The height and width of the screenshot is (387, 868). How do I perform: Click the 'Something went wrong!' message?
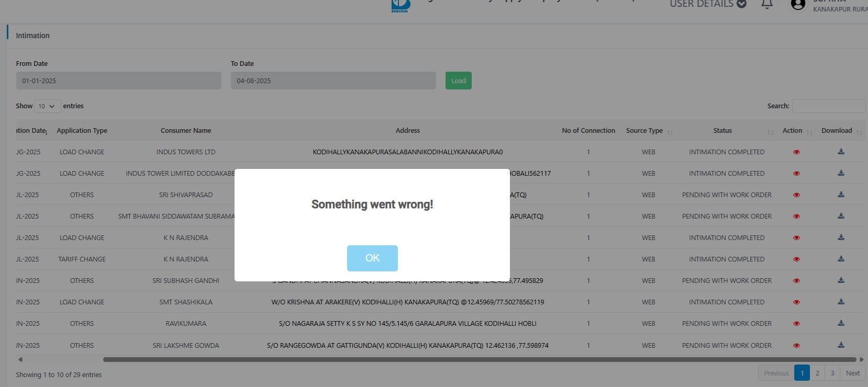coord(372,204)
